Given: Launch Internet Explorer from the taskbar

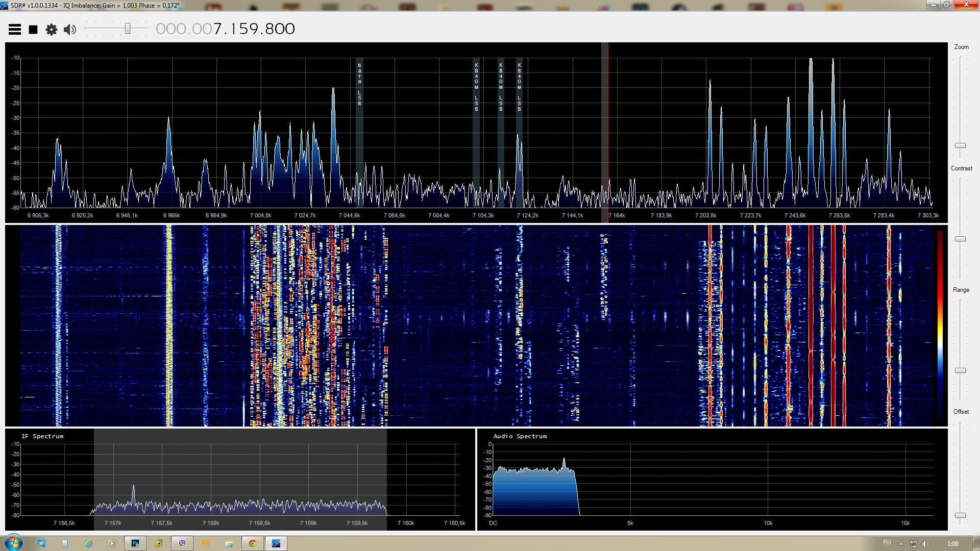Looking at the screenshot, I should point(88,543).
